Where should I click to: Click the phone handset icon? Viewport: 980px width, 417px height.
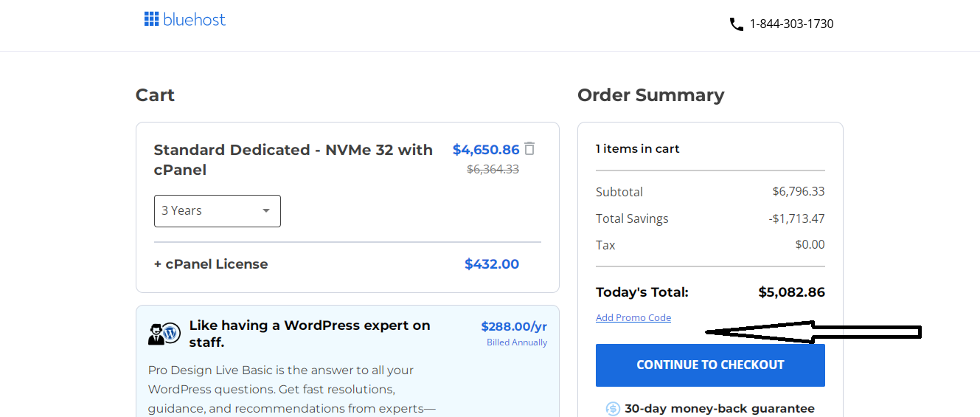click(x=736, y=24)
